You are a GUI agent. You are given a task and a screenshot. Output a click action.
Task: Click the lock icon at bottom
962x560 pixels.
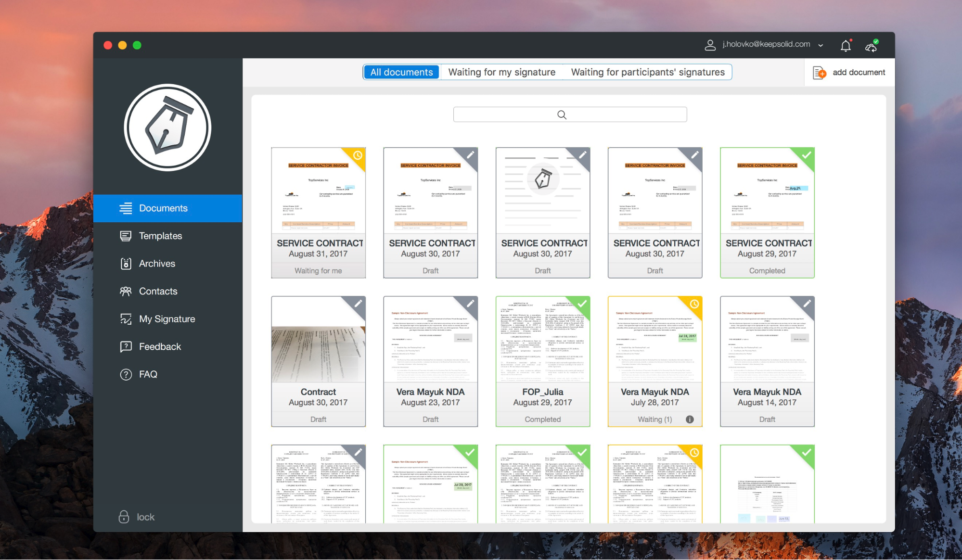click(124, 517)
